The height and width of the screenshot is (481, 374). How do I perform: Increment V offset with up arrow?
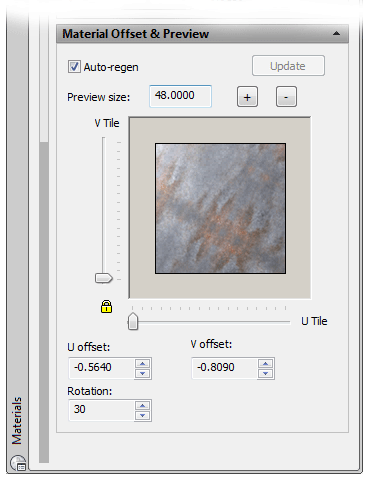click(x=266, y=364)
